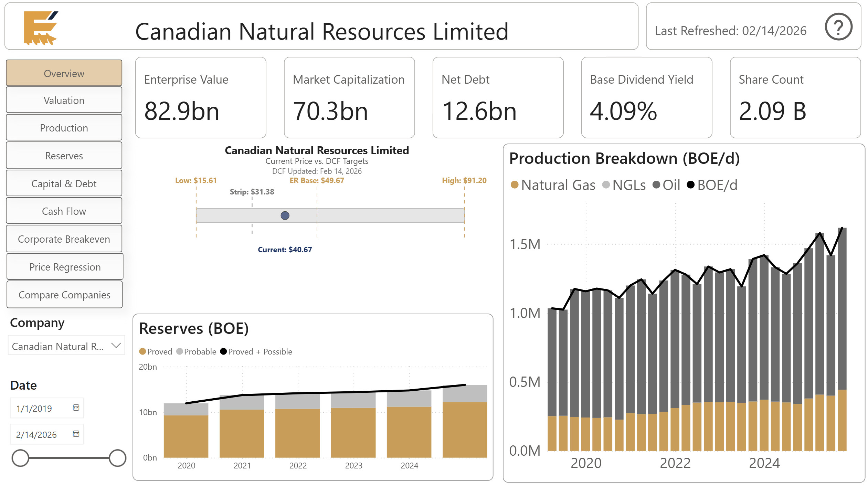
Task: Open Corporate Breakeven page
Action: coord(64,239)
